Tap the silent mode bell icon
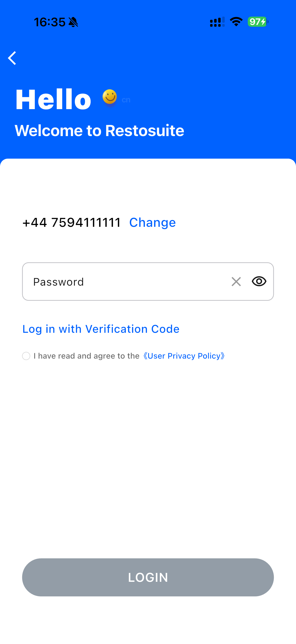Viewport: 296px width, 644px height. click(x=73, y=22)
